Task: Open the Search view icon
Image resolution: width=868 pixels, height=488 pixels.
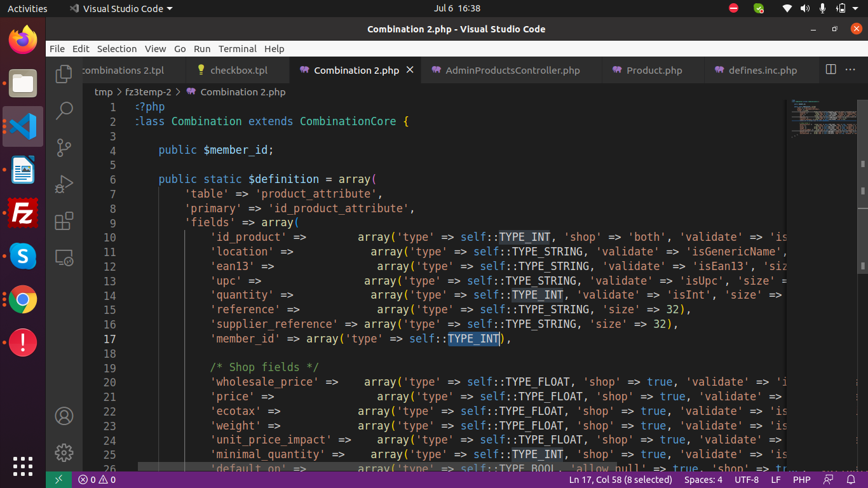Action: (64, 111)
